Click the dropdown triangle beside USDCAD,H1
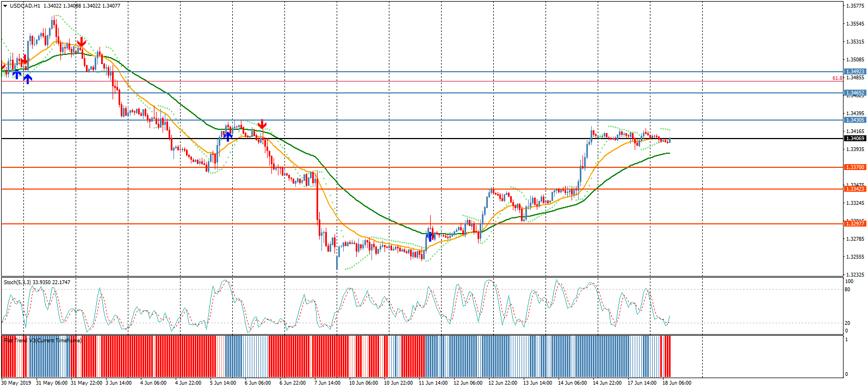Screen dimensions: 868x389 point(5,6)
